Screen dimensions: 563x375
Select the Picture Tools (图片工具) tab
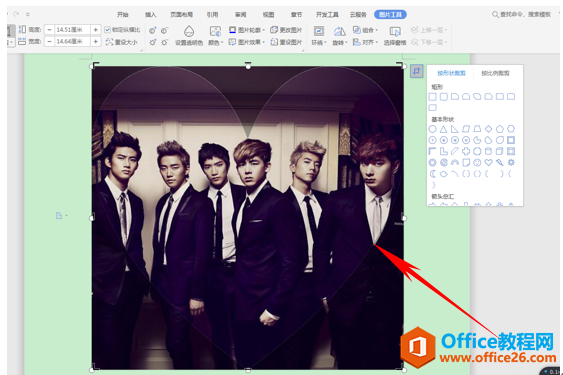(390, 14)
